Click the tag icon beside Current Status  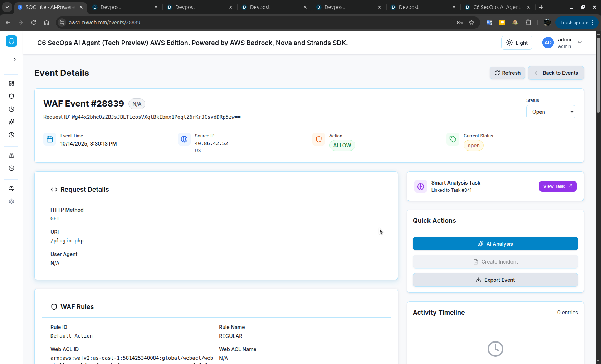coord(453,139)
